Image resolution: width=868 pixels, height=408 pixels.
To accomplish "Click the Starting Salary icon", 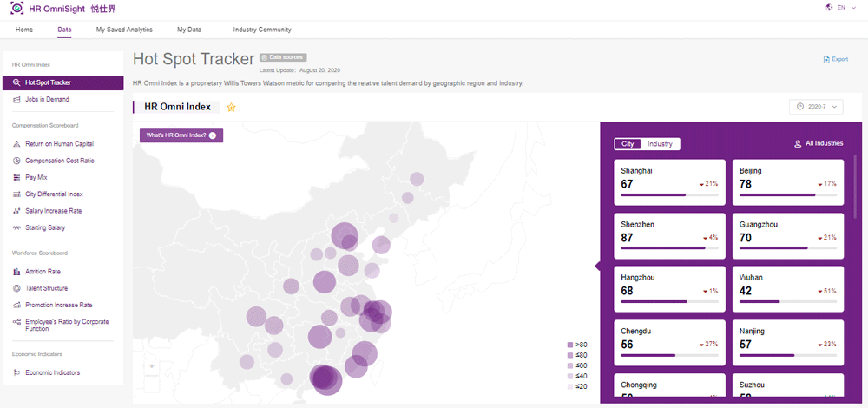I will [x=16, y=227].
